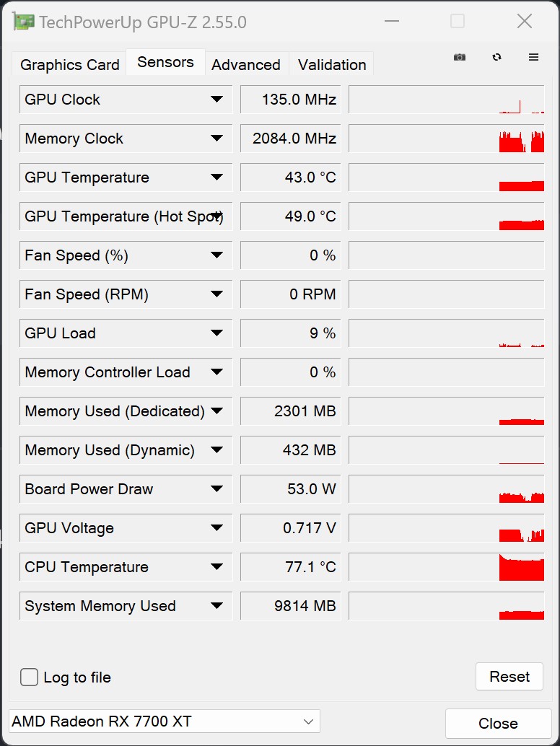Open the hamburger menu icon
Screen dimensions: 560x746
(534, 58)
